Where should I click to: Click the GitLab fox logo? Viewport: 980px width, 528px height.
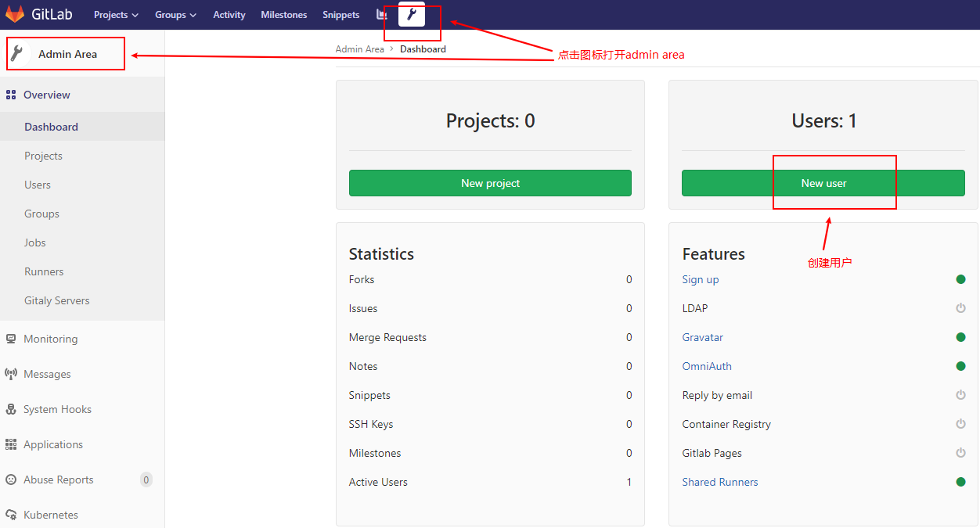(15, 14)
